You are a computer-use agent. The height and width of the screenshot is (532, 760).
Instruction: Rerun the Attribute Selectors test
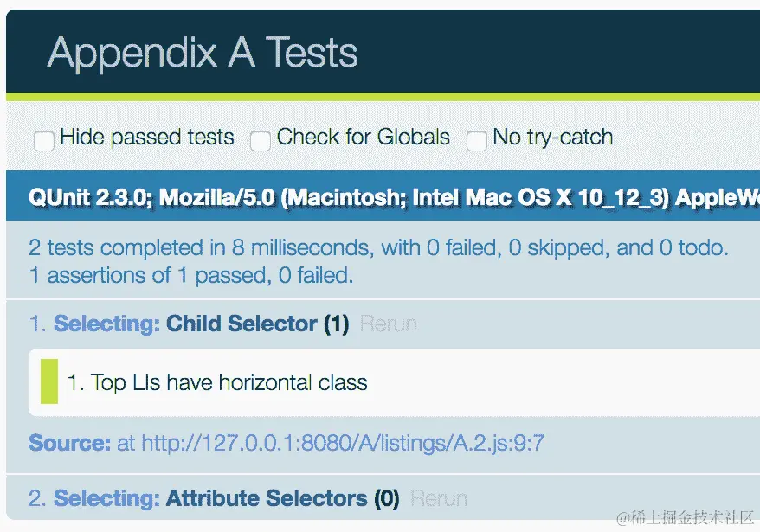pyautogui.click(x=439, y=499)
